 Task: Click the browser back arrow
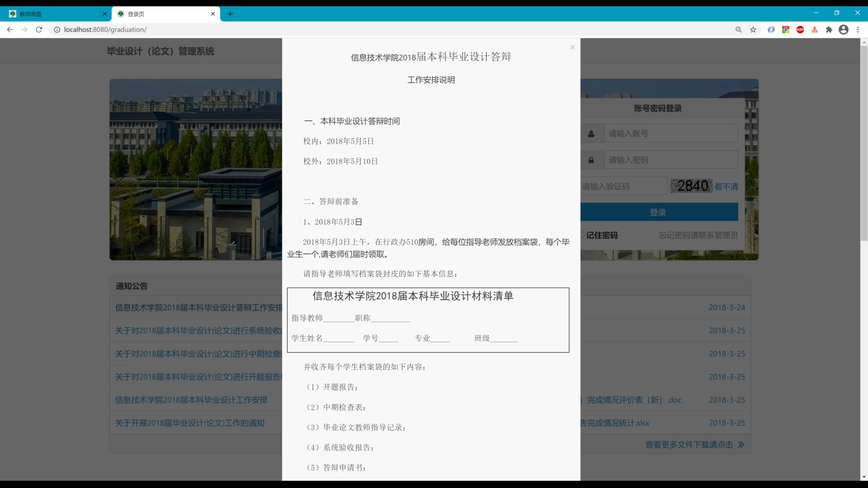point(10,29)
